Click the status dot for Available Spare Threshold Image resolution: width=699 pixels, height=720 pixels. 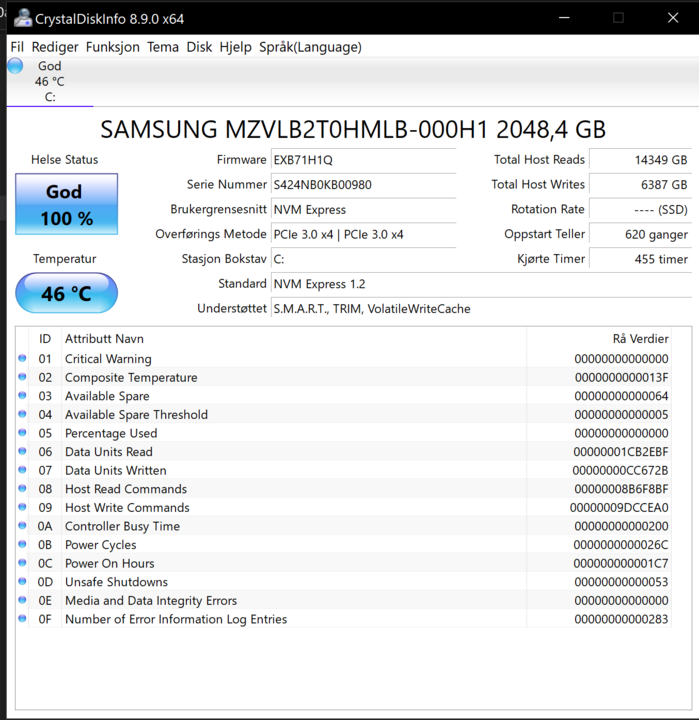(22, 414)
